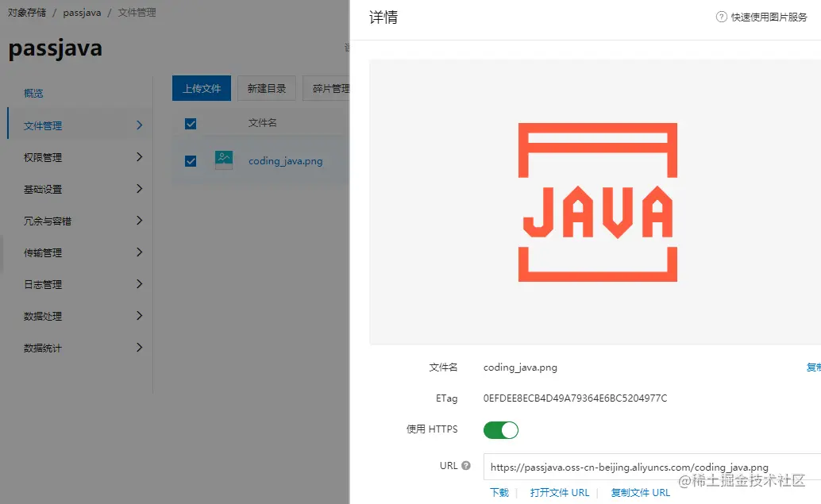Expand the 传输管理 chevron
This screenshot has width=821, height=504.
pyautogui.click(x=139, y=252)
